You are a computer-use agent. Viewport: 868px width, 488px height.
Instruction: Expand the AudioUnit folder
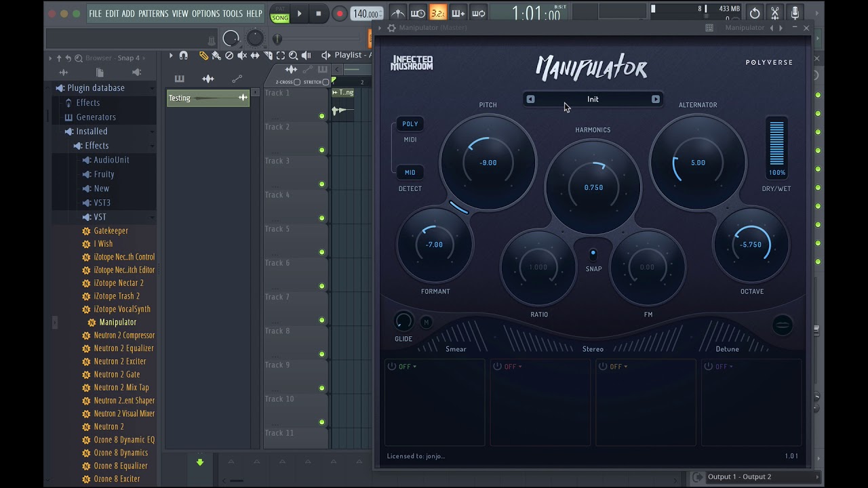(111, 160)
